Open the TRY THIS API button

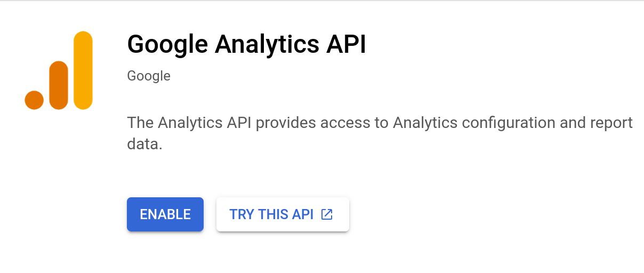283,214
